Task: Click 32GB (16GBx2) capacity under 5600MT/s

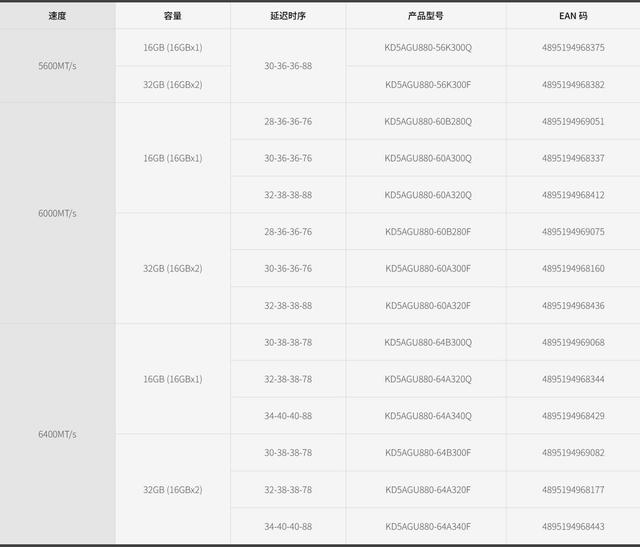Action: click(x=173, y=84)
